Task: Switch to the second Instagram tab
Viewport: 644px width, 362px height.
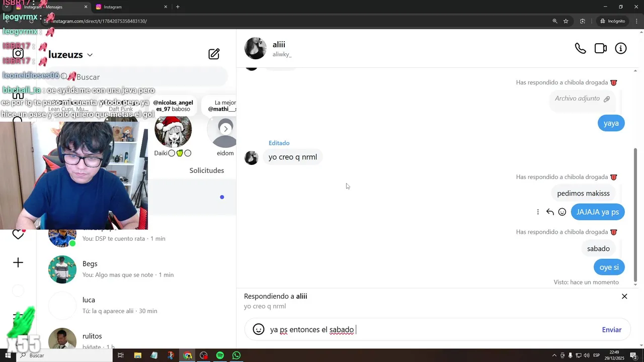Action: click(x=132, y=7)
